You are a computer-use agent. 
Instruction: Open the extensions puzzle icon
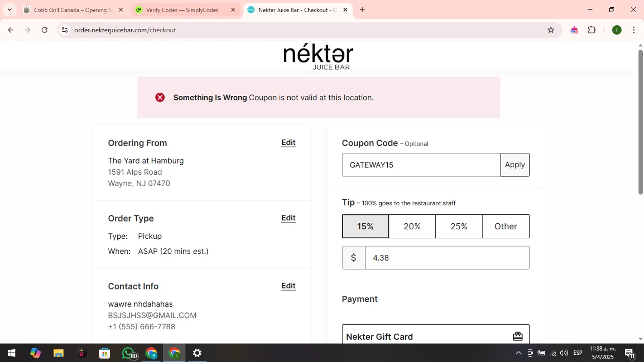(x=592, y=30)
